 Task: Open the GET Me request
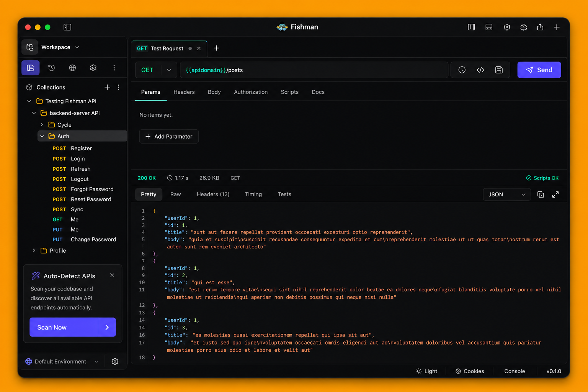coord(65,220)
